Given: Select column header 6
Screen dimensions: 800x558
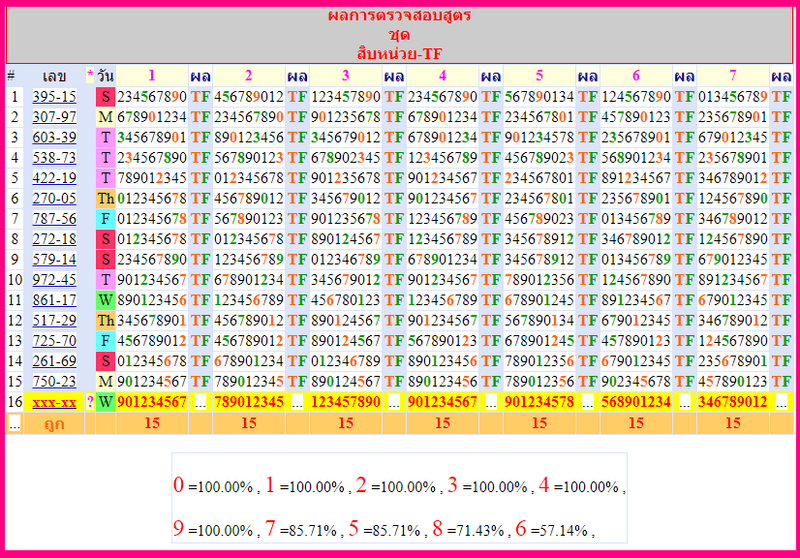Looking at the screenshot, I should click(x=636, y=75).
